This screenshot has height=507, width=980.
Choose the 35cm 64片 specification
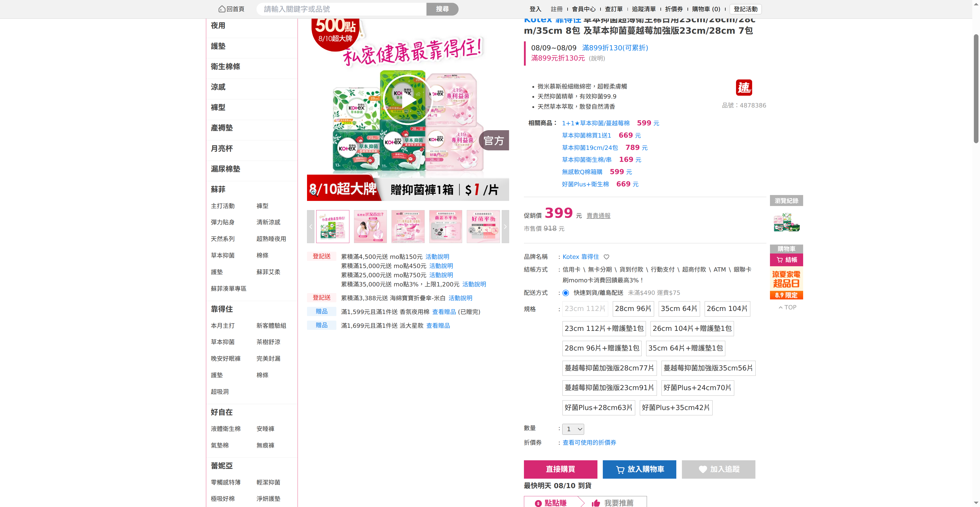pos(679,309)
